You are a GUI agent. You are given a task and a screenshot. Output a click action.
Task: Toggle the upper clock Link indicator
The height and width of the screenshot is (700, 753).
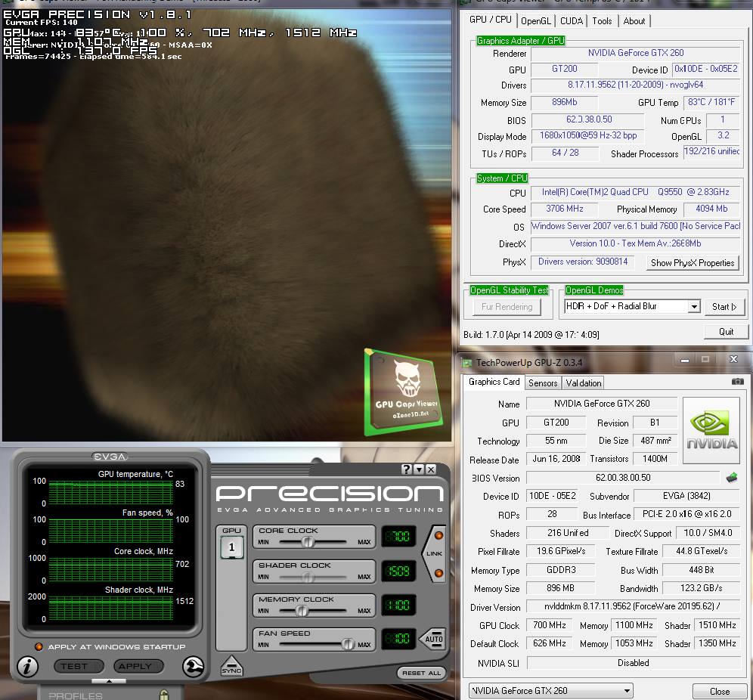coord(438,535)
